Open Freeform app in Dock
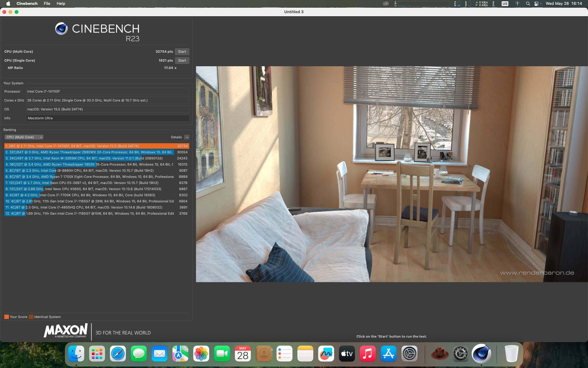Viewport: 588px width, 368px height. point(326,354)
